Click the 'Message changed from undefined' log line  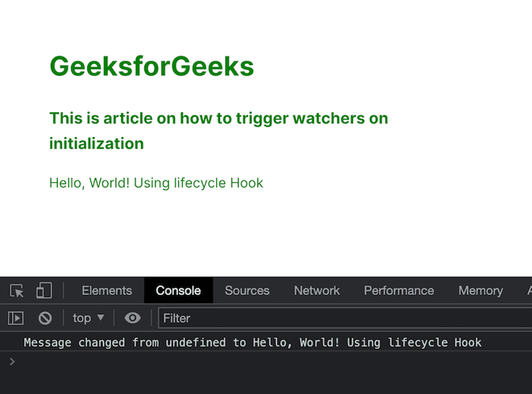252,342
